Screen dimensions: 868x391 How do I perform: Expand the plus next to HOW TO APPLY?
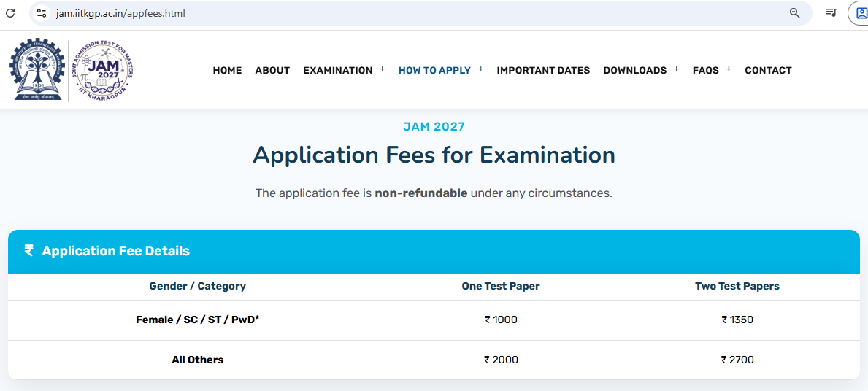coord(480,69)
